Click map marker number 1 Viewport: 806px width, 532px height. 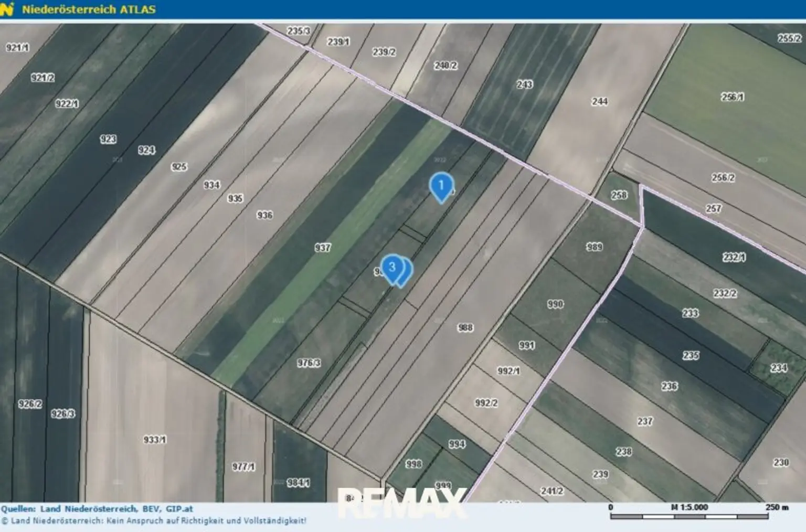point(441,186)
